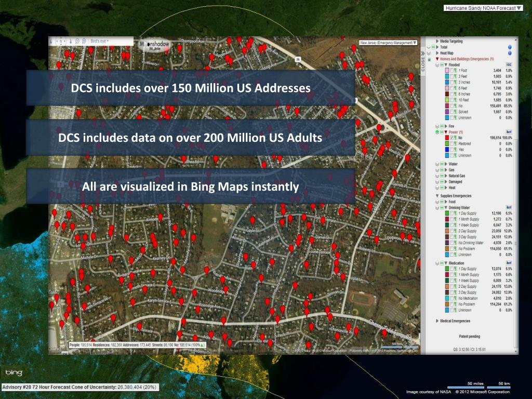This screenshot has width=532, height=399.
Task: Open the Bird's eye view dropdown
Action: [x=99, y=41]
